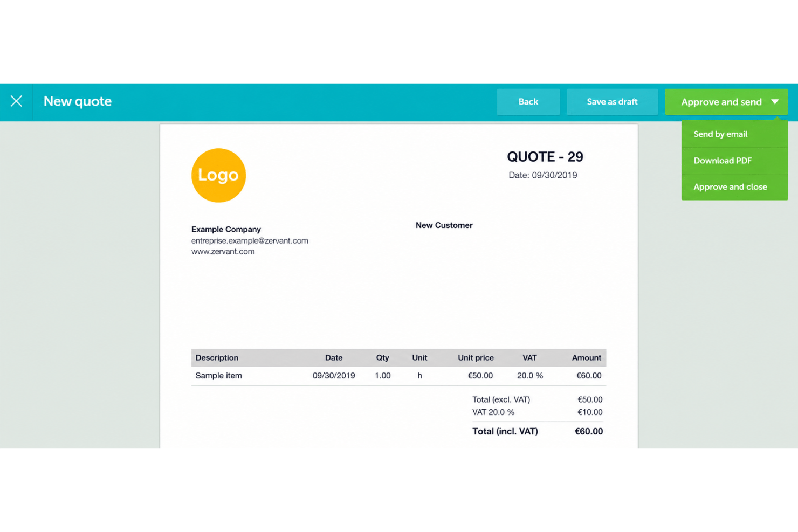The height and width of the screenshot is (532, 798).
Task: Click the Approve and send button
Action: (721, 102)
